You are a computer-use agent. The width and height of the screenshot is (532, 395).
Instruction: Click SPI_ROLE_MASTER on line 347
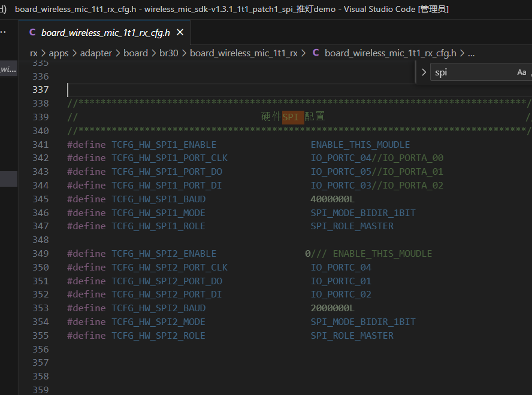(352, 226)
